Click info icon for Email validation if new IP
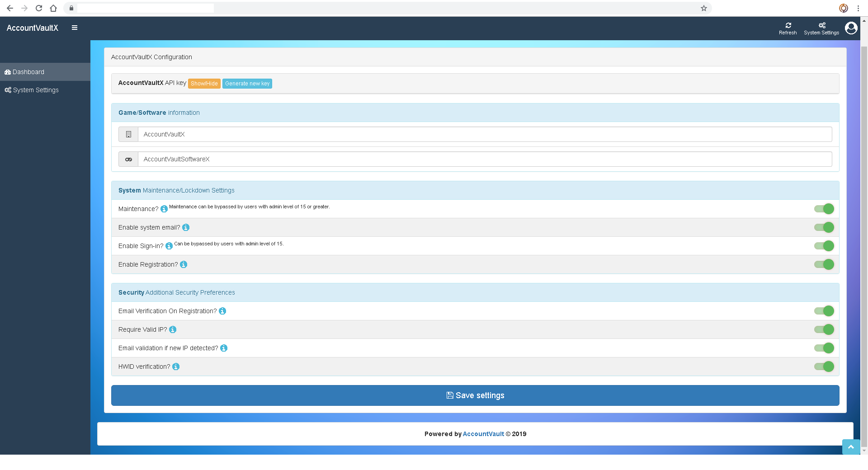 pos(224,348)
